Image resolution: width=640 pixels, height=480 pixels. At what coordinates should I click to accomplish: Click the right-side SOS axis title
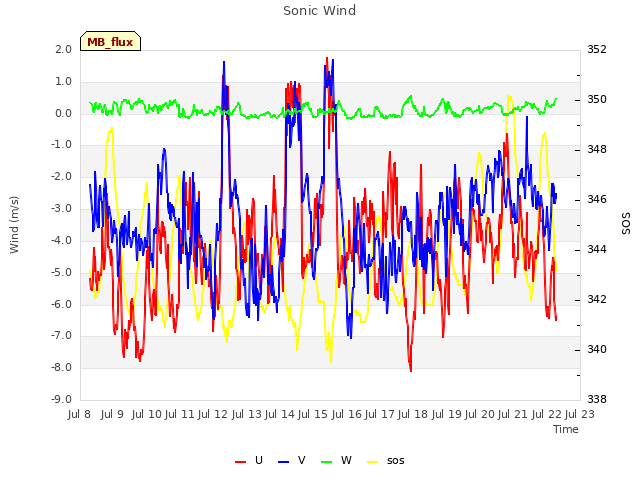click(x=626, y=224)
